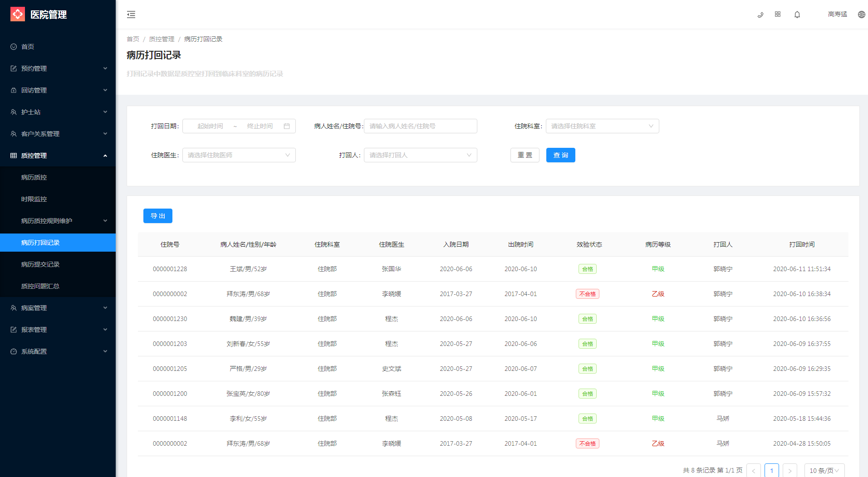Expand 回访管理 menu chevron
This screenshot has height=477, width=868.
105,90
